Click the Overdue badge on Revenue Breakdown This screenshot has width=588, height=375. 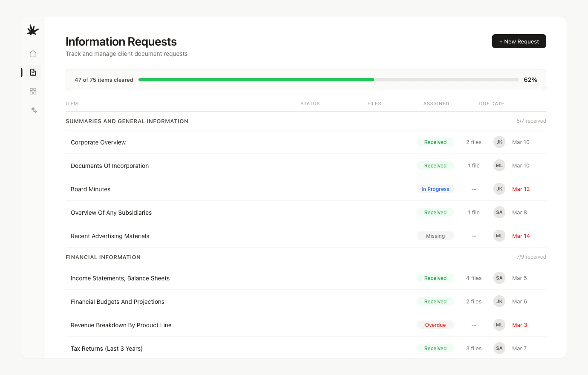coord(435,325)
